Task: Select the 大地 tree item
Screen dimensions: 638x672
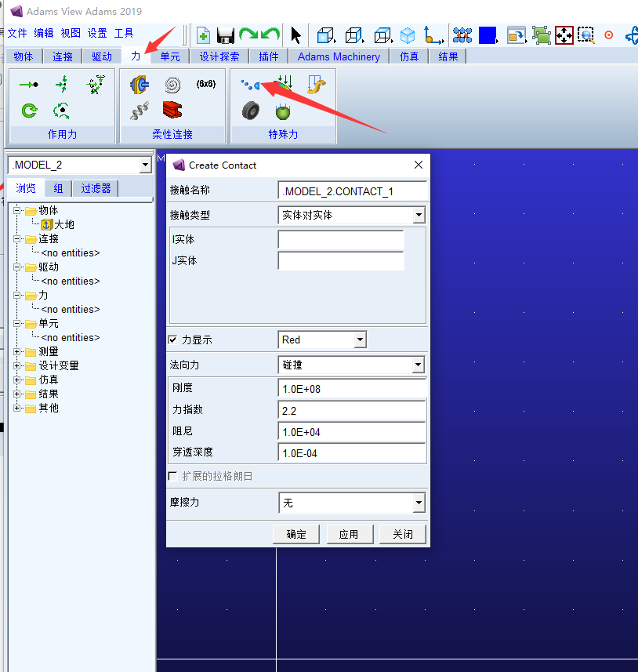Action: coord(57,224)
